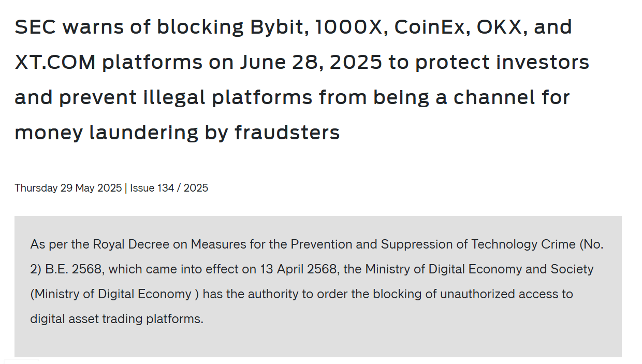Click the date 'Thursday 29 May 2025'
Viewport: 642px width, 364px height.
[x=68, y=188]
